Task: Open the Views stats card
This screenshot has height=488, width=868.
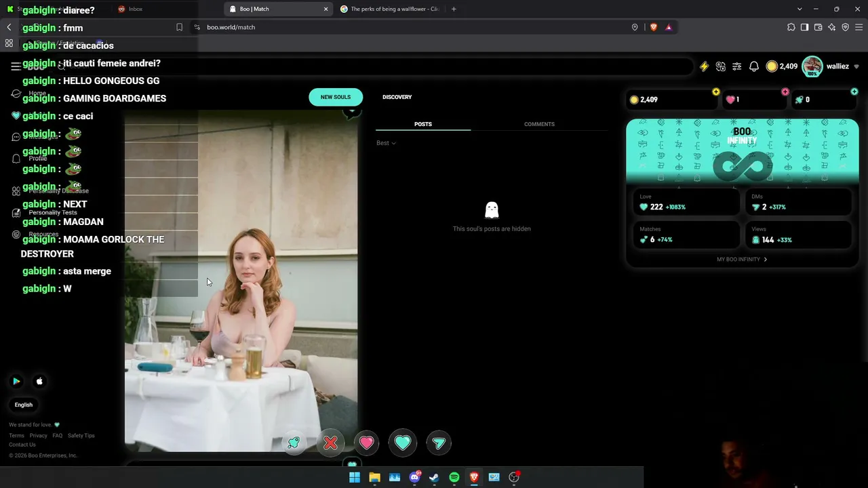Action: tap(798, 235)
